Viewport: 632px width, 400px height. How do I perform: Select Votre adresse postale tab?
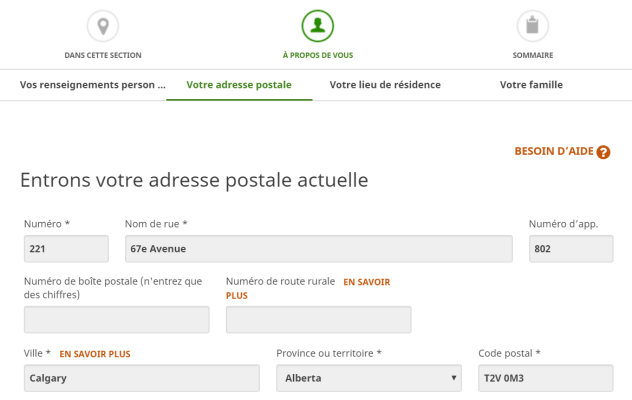(239, 85)
